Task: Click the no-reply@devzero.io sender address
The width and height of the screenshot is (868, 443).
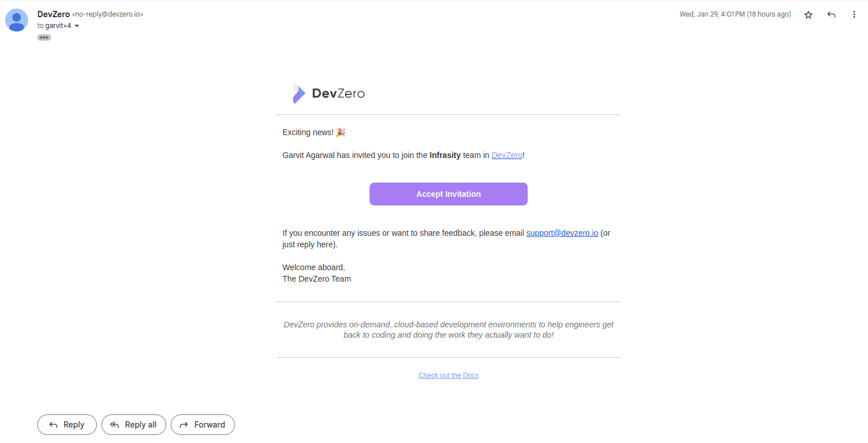Action: point(108,14)
